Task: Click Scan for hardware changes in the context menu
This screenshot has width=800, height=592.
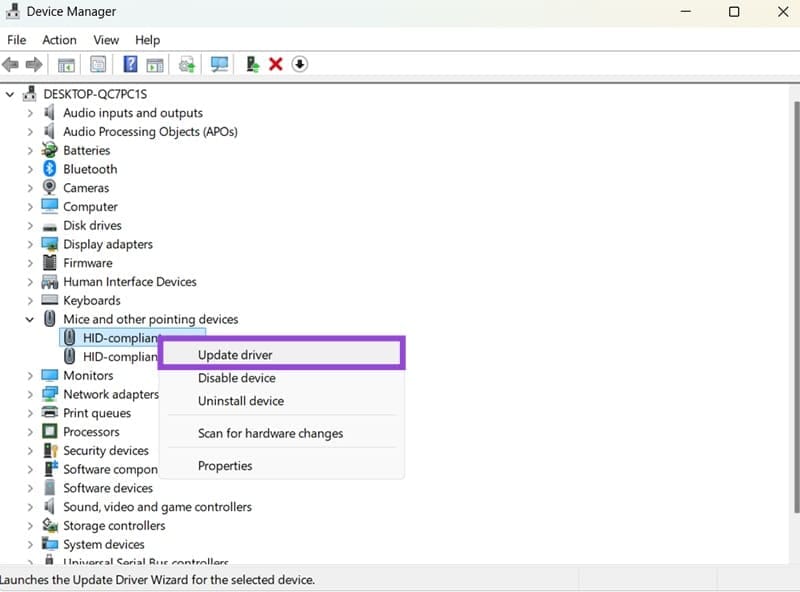Action: coord(269,433)
